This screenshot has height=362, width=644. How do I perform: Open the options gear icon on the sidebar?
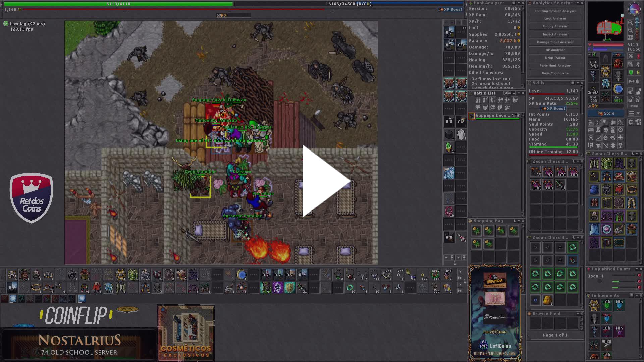[631, 122]
